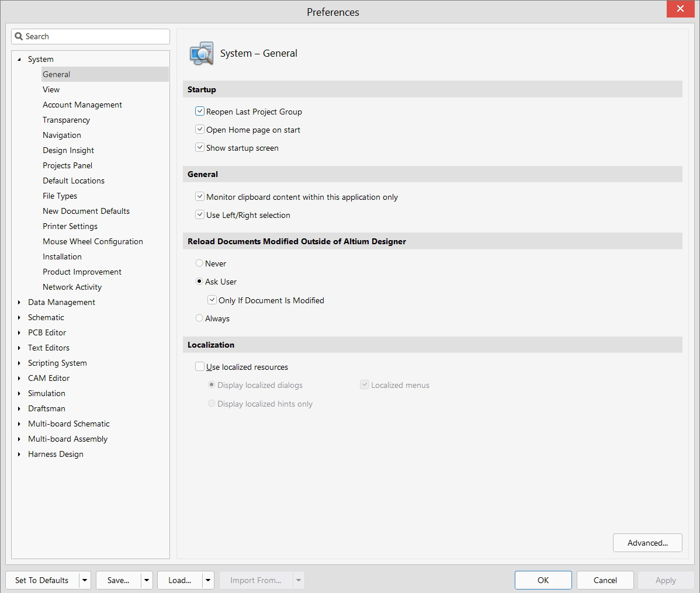Click the Load... button
The height and width of the screenshot is (593, 700).
(180, 580)
